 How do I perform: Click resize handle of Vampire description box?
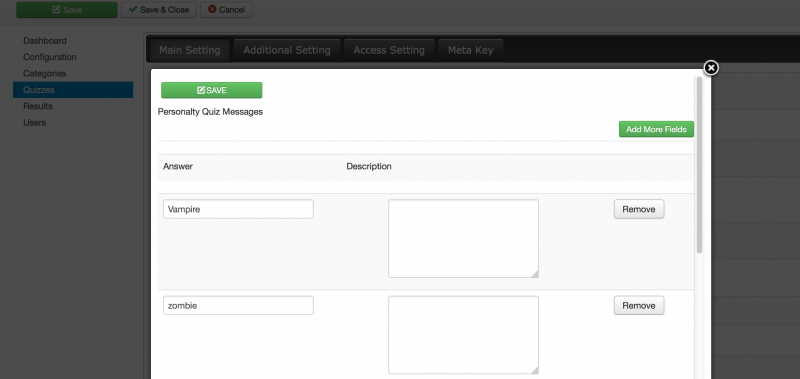tap(535, 274)
